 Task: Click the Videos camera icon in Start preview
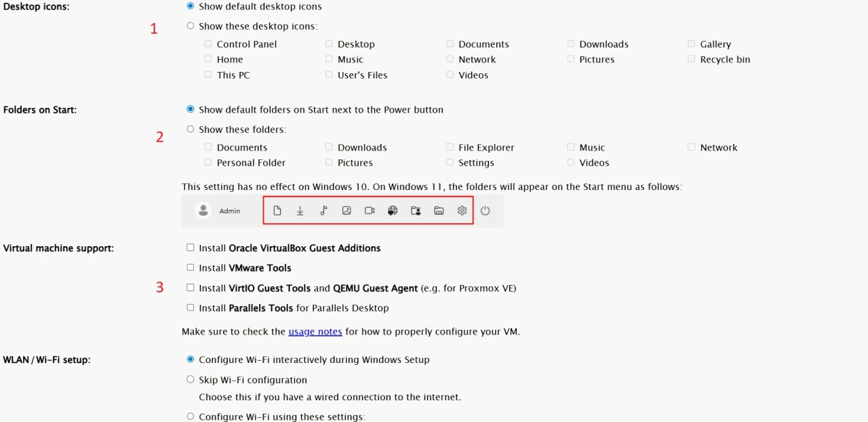(370, 211)
